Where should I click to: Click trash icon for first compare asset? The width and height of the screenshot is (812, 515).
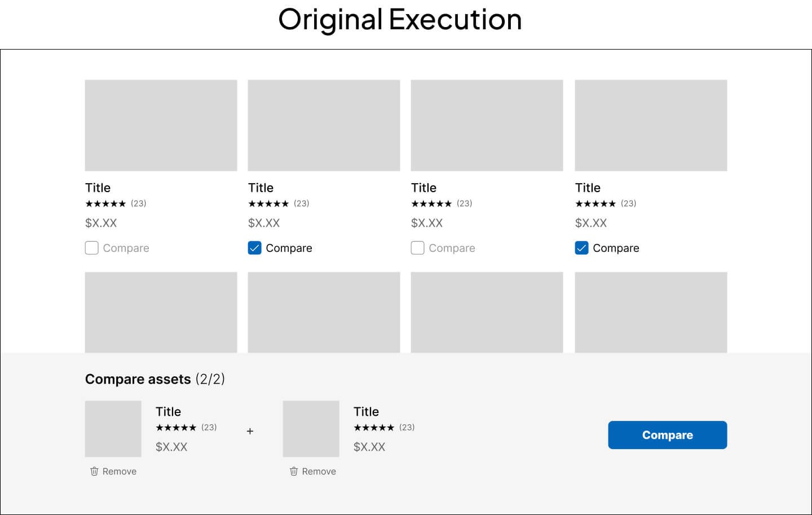tap(94, 471)
